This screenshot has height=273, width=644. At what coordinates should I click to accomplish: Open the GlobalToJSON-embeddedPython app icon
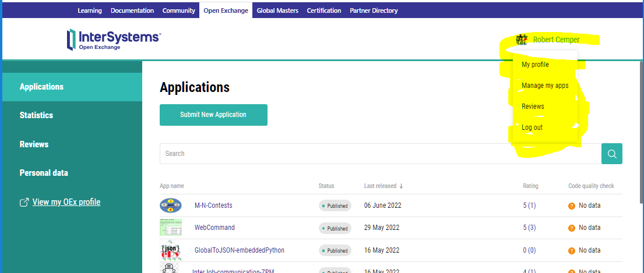170,250
